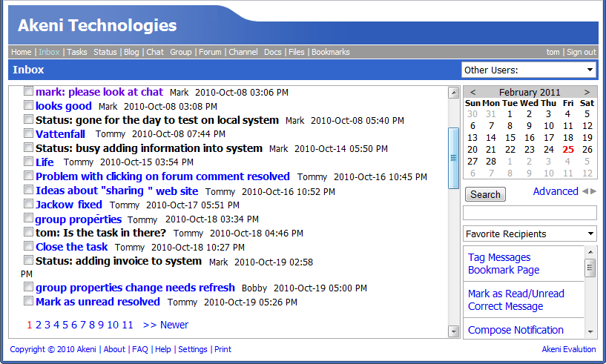606x364 pixels.
Task: Click left arrow next to Advanced
Action: pos(584,191)
